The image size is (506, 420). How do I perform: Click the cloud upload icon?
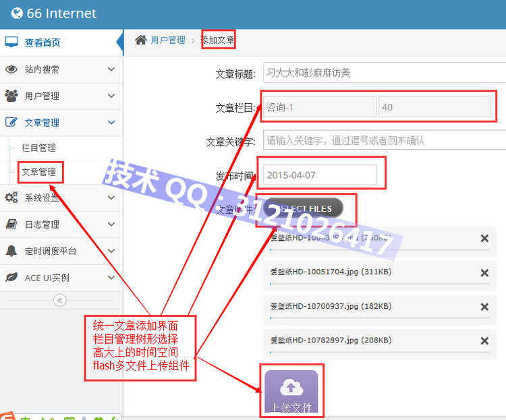(x=291, y=387)
